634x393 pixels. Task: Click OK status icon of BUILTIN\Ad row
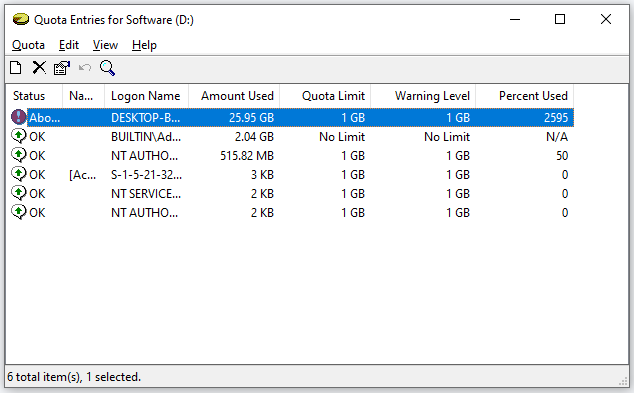[18, 136]
